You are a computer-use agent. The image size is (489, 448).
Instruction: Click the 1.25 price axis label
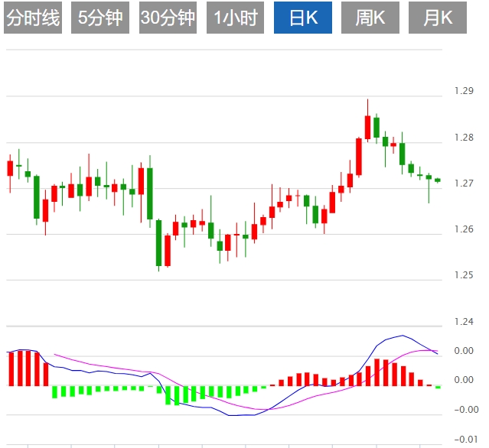[x=464, y=275]
